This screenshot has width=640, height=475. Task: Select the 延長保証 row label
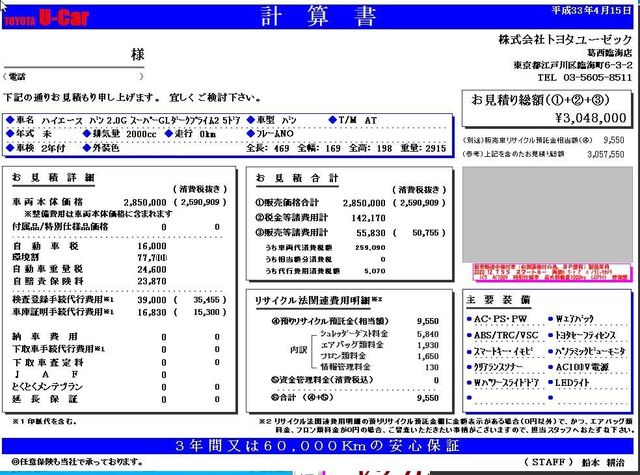point(45,399)
